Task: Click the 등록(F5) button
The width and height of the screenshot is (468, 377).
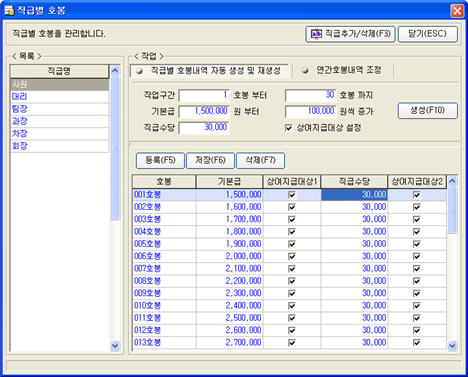Action: [160, 161]
